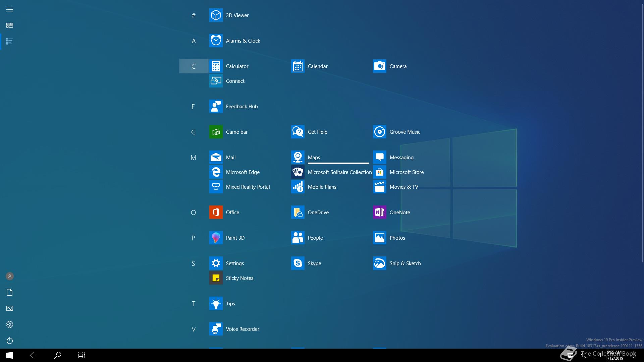This screenshot has width=644, height=362.
Task: Open the Calendar app icon
Action: (298, 66)
